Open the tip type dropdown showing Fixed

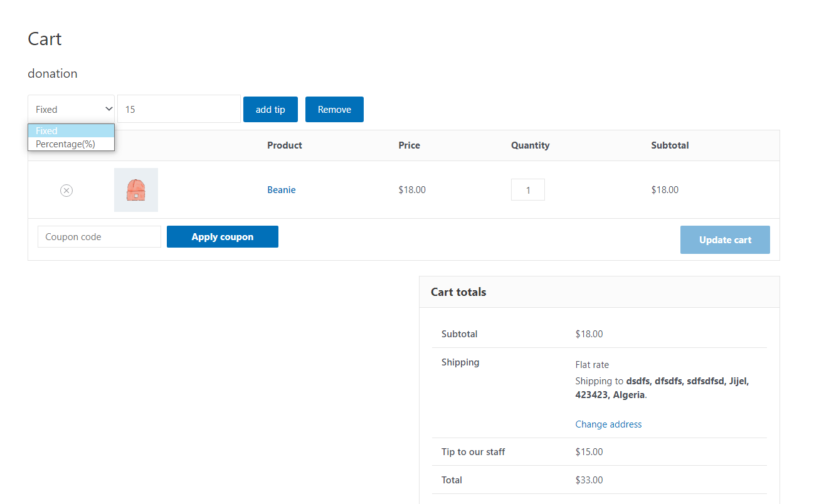point(71,109)
